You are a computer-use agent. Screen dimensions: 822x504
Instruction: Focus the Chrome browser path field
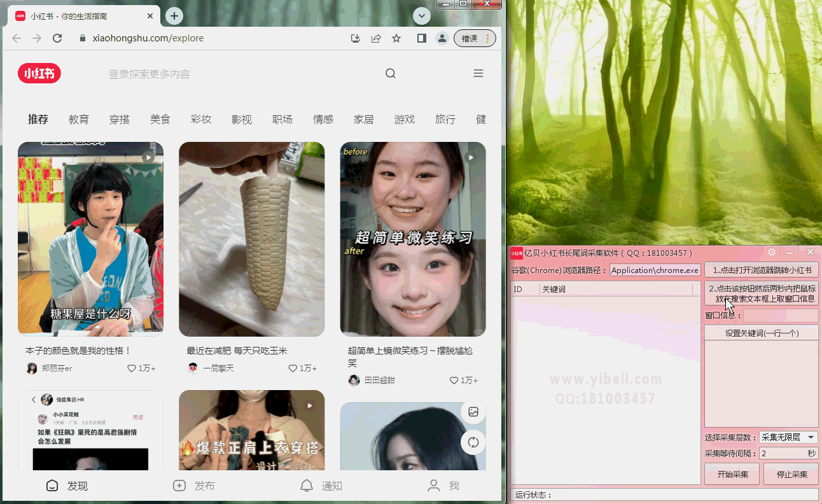655,270
